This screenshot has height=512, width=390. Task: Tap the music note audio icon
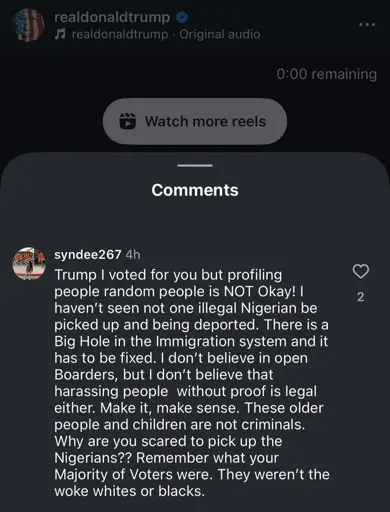pyautogui.click(x=60, y=34)
